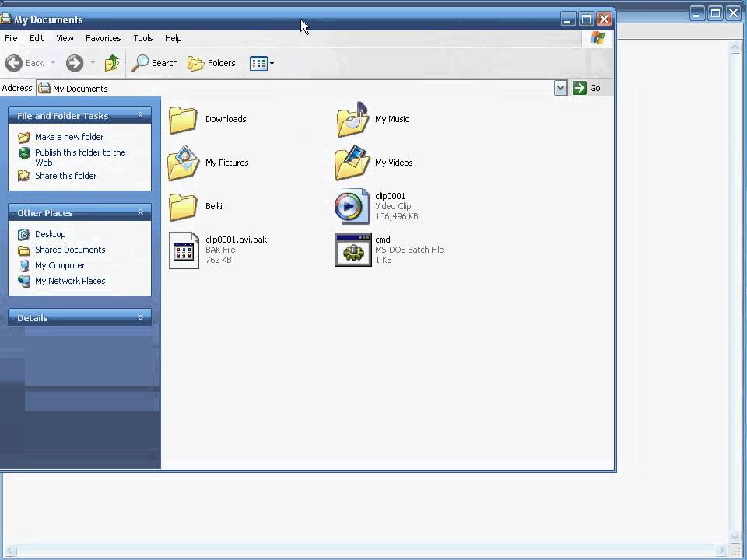Open the View menu
This screenshot has height=560, width=747.
(65, 38)
